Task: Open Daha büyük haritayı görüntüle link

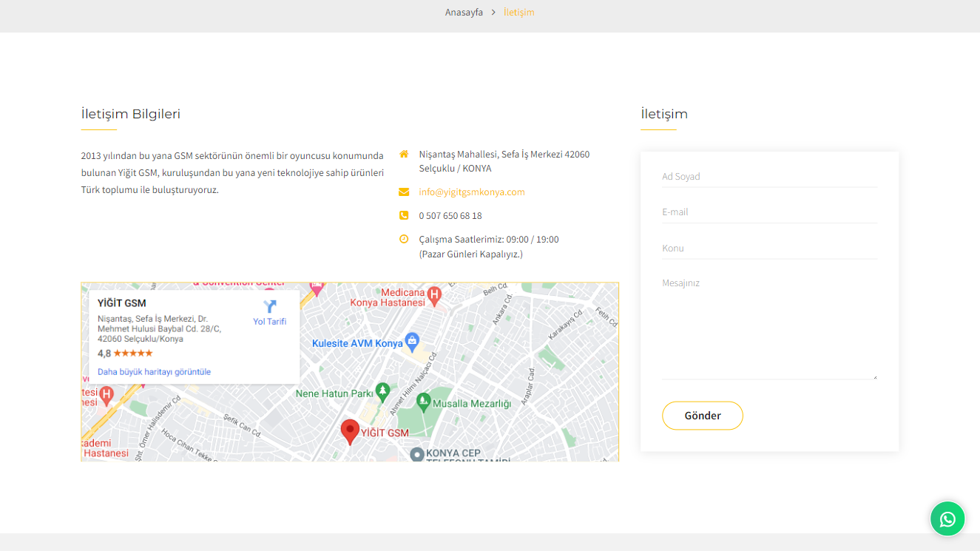Action: pyautogui.click(x=154, y=372)
